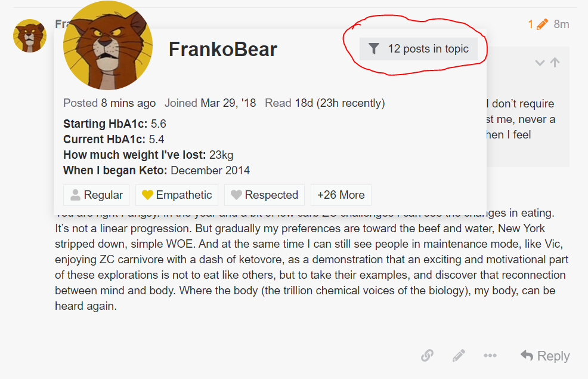
Task: Click the small post author avatar
Action: (x=30, y=36)
